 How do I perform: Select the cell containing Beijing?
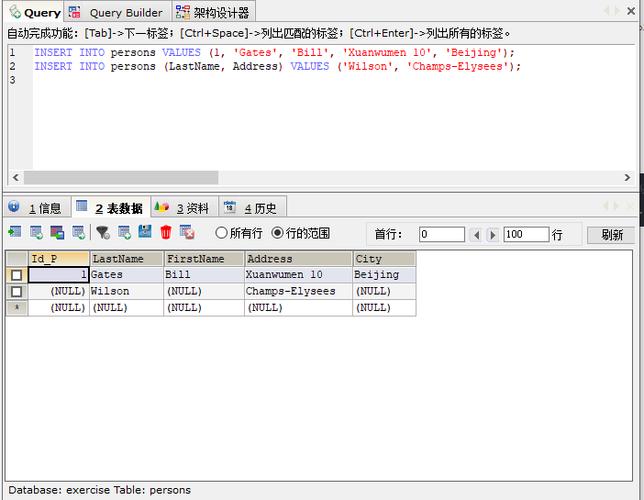point(384,275)
